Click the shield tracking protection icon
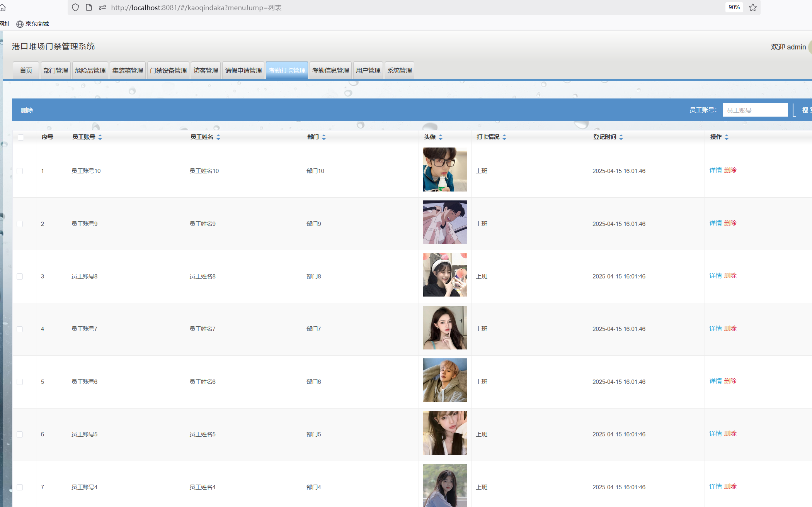This screenshot has width=812, height=507. pos(75,7)
